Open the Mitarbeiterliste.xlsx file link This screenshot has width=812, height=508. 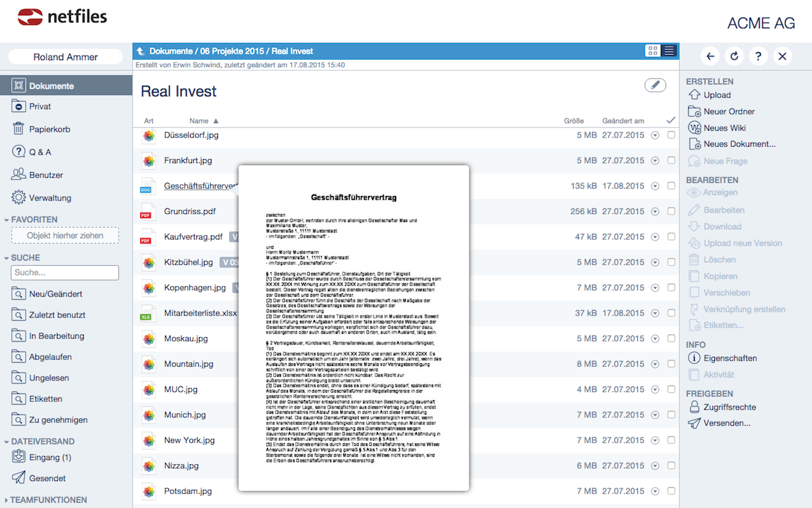point(200,313)
